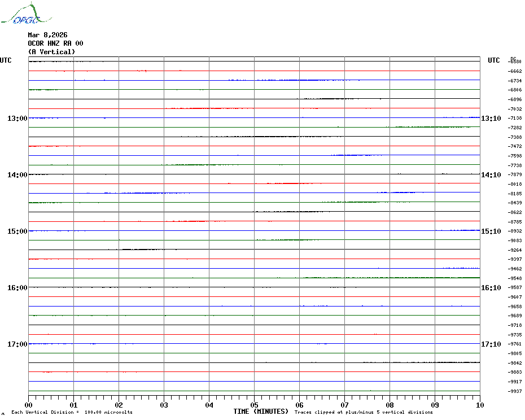Click the 14:00 time label on left
The width and height of the screenshot is (525, 420).
tap(17, 175)
